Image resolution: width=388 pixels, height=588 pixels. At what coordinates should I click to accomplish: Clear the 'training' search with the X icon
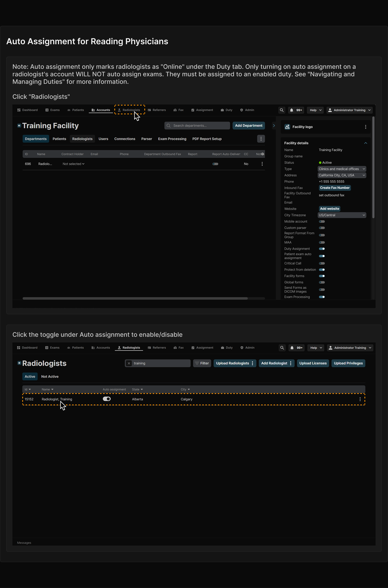129,363
